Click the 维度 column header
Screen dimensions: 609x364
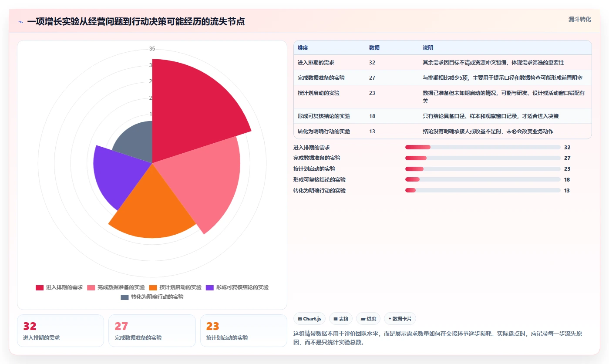coord(303,48)
